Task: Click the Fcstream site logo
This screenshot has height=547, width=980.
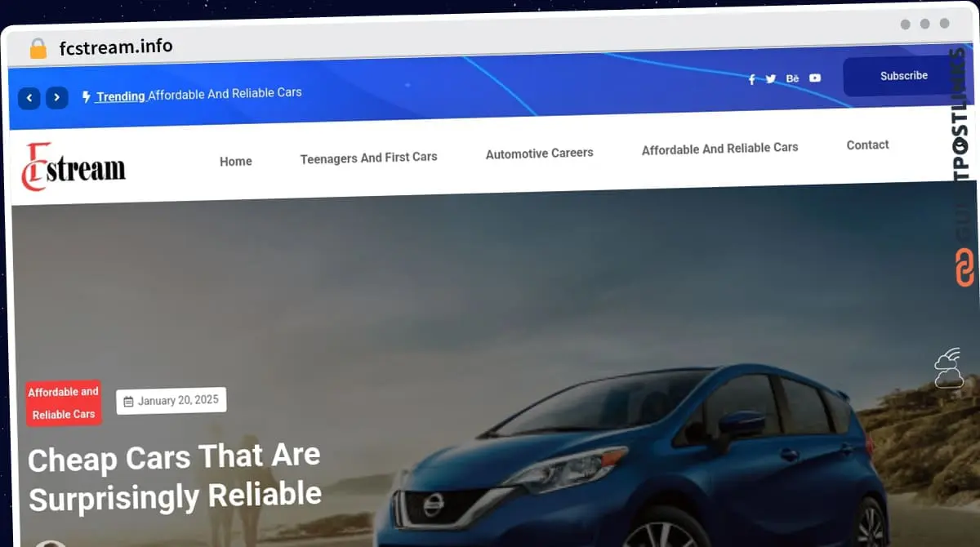Action: (73, 167)
